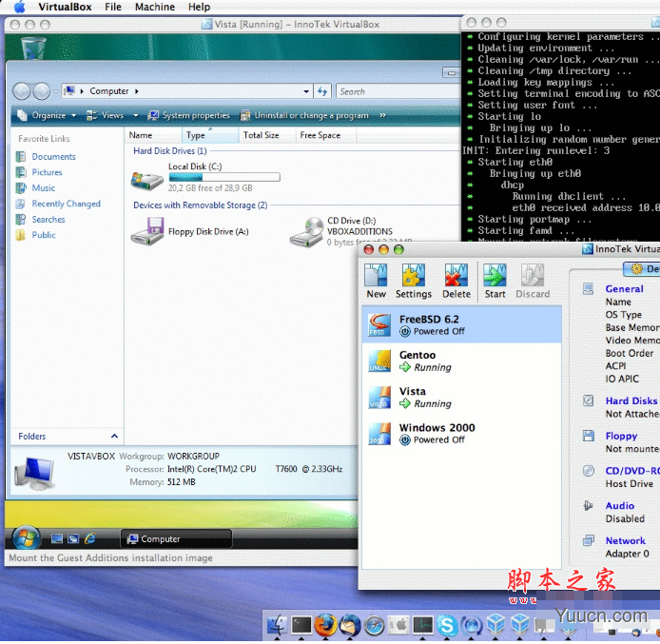Click the New virtual machine icon
The image size is (660, 644).
pyautogui.click(x=376, y=282)
